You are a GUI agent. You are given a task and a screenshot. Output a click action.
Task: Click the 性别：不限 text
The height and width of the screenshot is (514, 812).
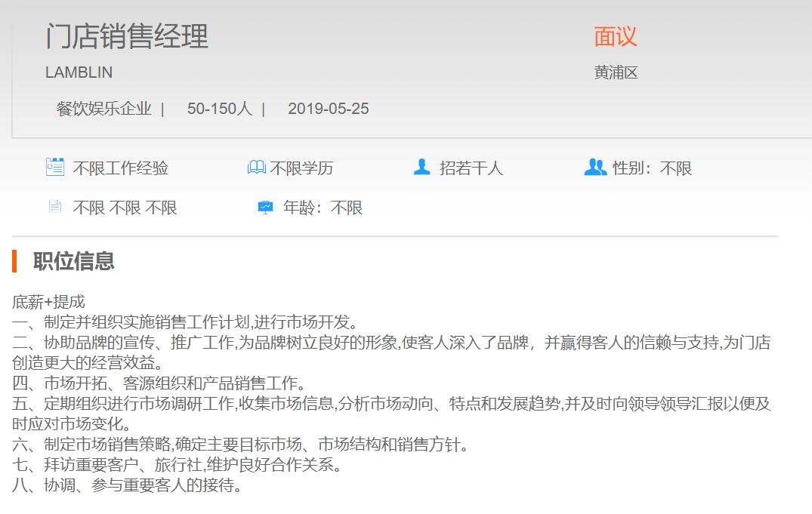click(653, 168)
